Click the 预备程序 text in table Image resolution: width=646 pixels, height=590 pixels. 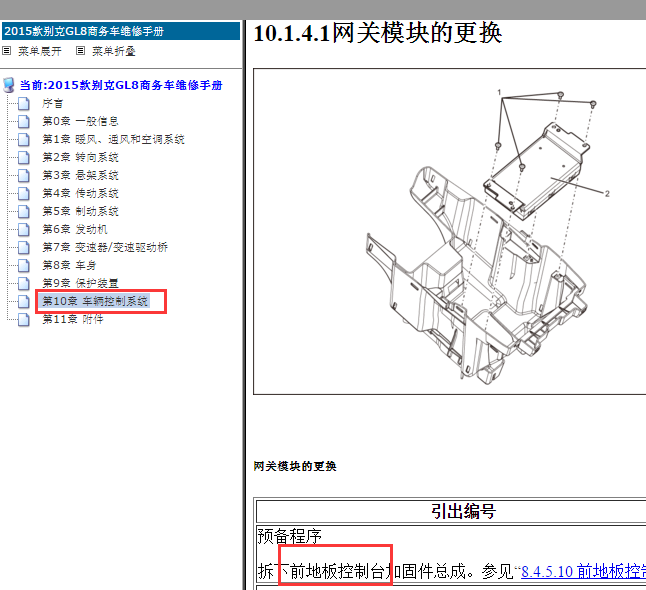289,536
